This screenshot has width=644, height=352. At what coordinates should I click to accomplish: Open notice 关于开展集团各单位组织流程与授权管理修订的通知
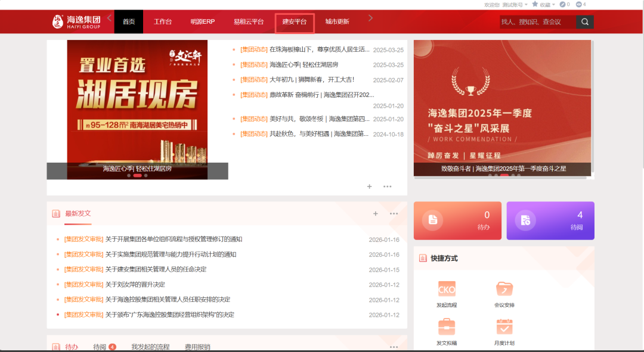coord(174,239)
